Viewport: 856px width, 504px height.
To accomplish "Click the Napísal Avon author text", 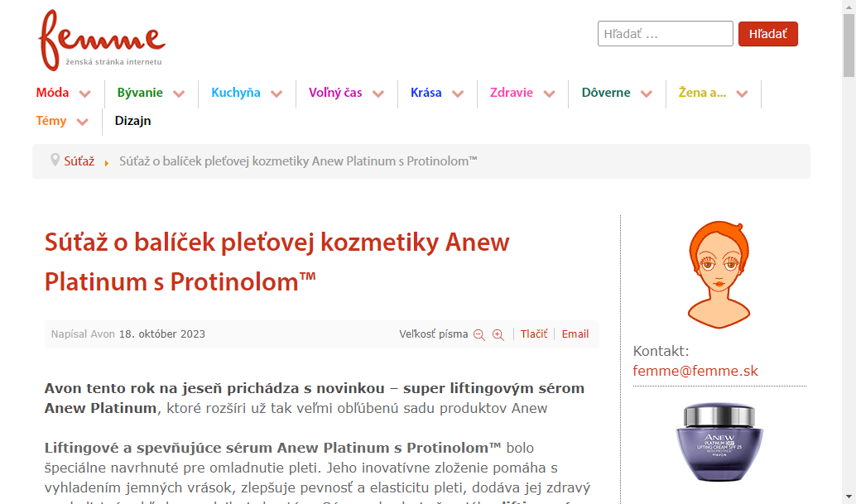I will click(x=83, y=334).
